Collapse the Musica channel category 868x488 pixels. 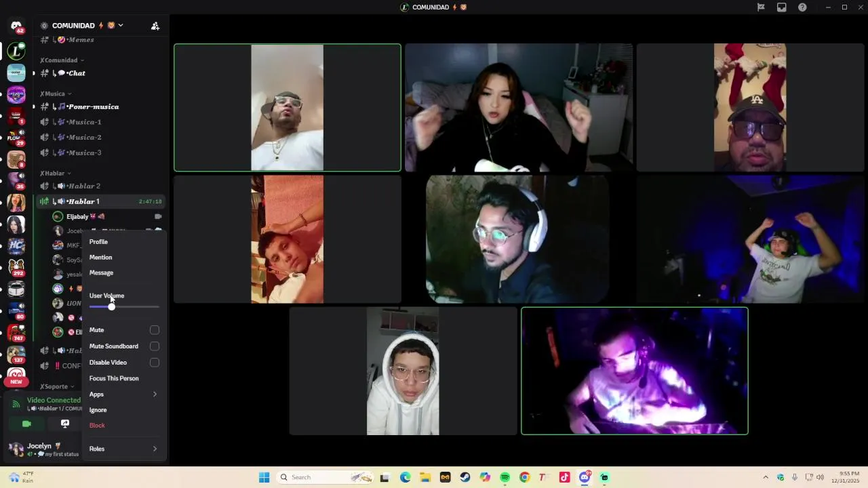(56, 94)
